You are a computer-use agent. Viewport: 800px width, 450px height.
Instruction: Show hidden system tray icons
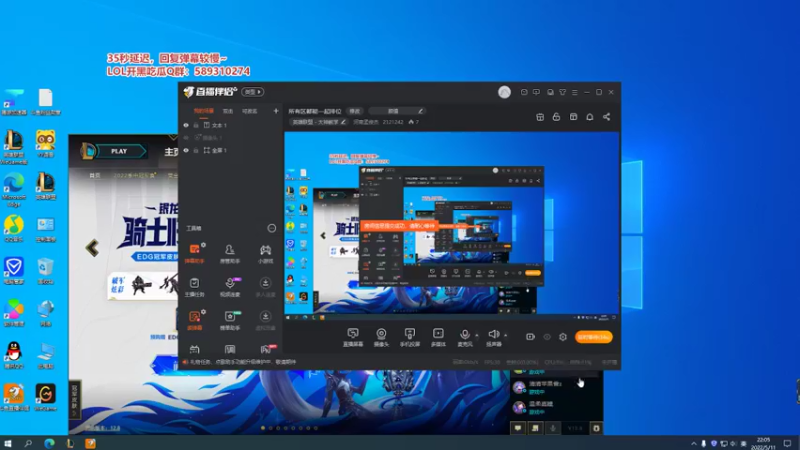693,443
